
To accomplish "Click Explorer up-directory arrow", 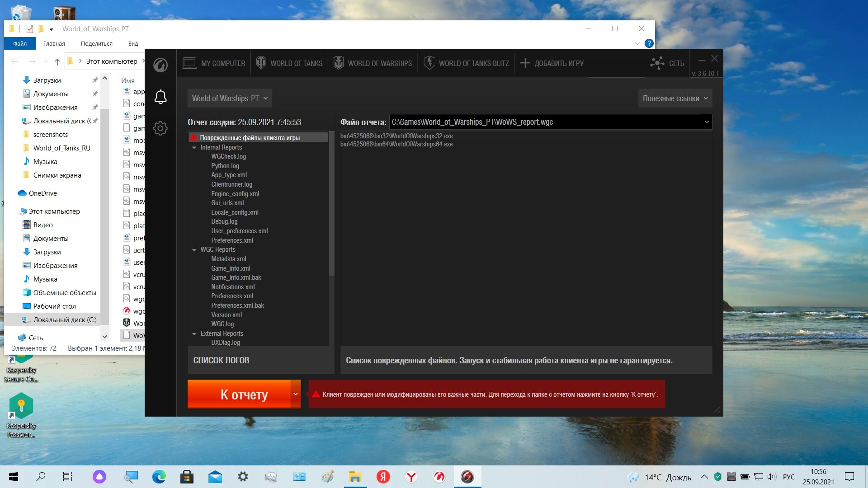I will click(x=57, y=61).
